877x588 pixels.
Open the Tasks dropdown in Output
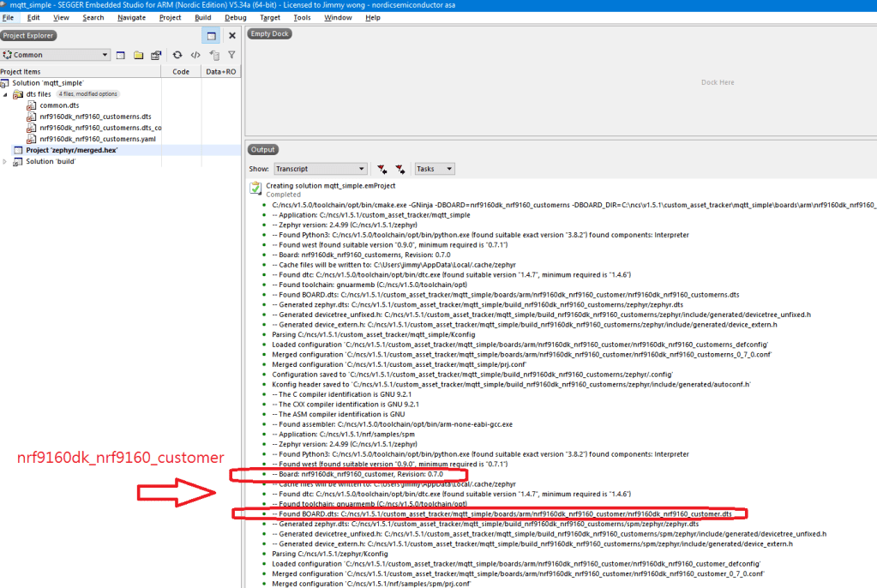[x=434, y=169]
